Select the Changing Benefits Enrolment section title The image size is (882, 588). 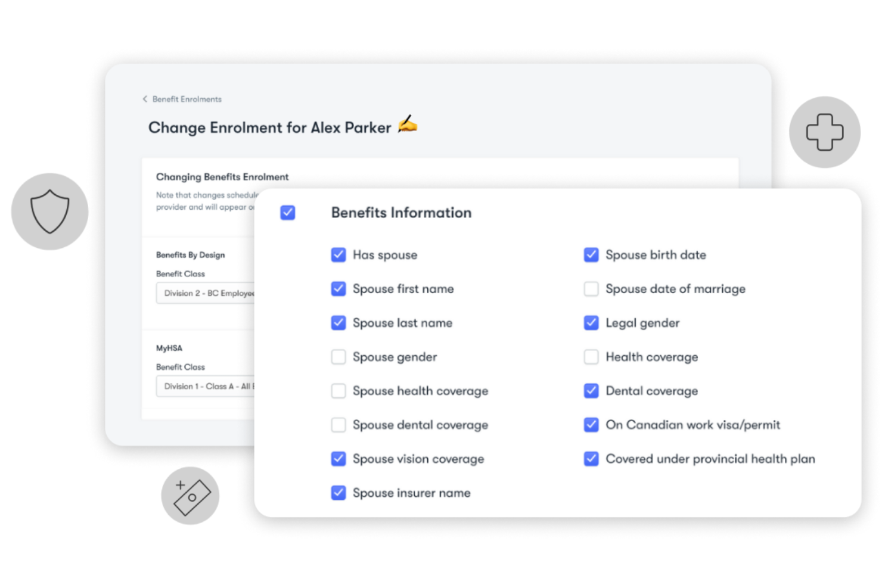(x=222, y=176)
